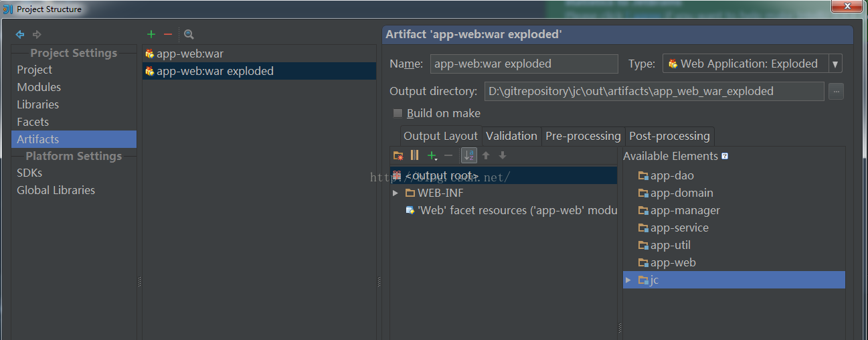Click the artifact Name text field
Screen dimensions: 868x340
(523, 64)
